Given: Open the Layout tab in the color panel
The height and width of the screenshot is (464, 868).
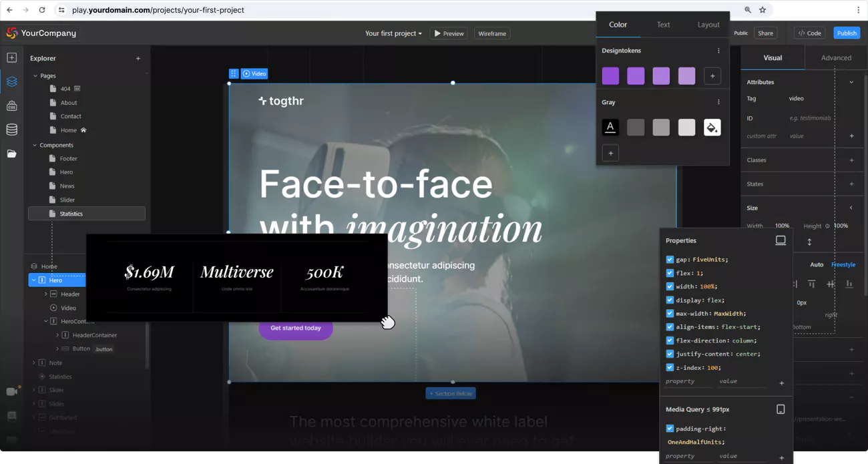Looking at the screenshot, I should 708,24.
